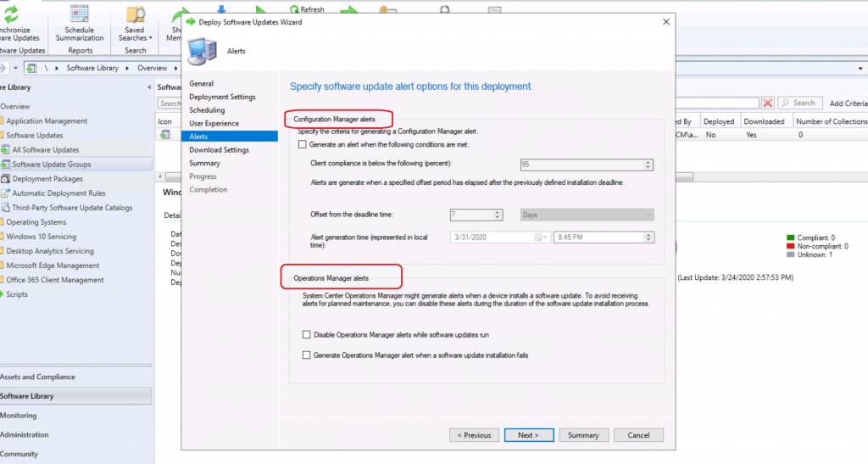Viewport: 868px width, 464px height.
Task: Open Microsoft Edge Management folder
Action: [53, 266]
